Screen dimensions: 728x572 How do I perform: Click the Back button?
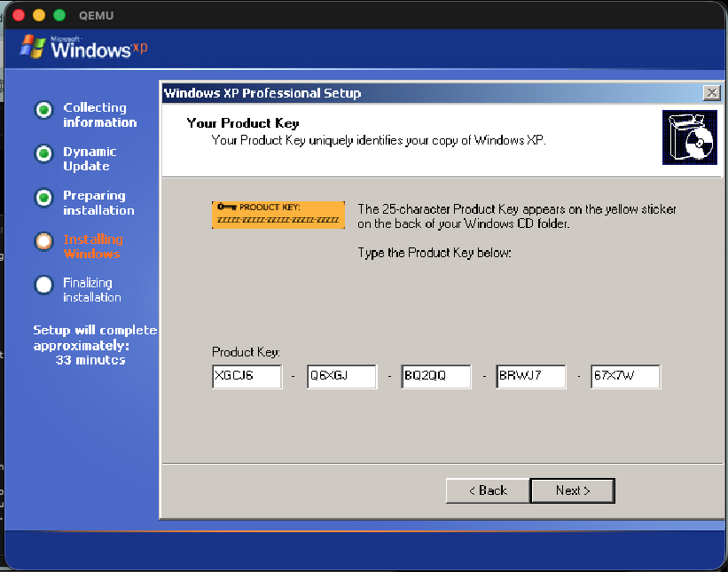pos(488,490)
